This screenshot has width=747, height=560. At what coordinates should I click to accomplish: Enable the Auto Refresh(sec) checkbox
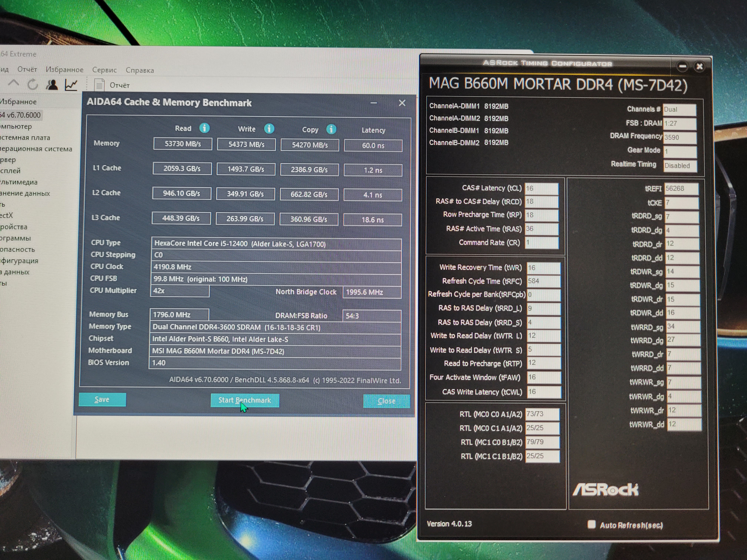pos(591,524)
